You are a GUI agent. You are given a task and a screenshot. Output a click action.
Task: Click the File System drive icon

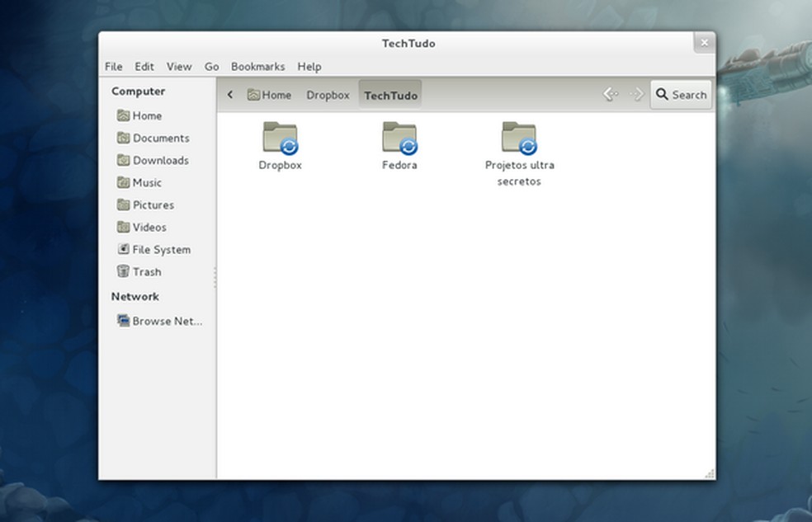click(123, 249)
